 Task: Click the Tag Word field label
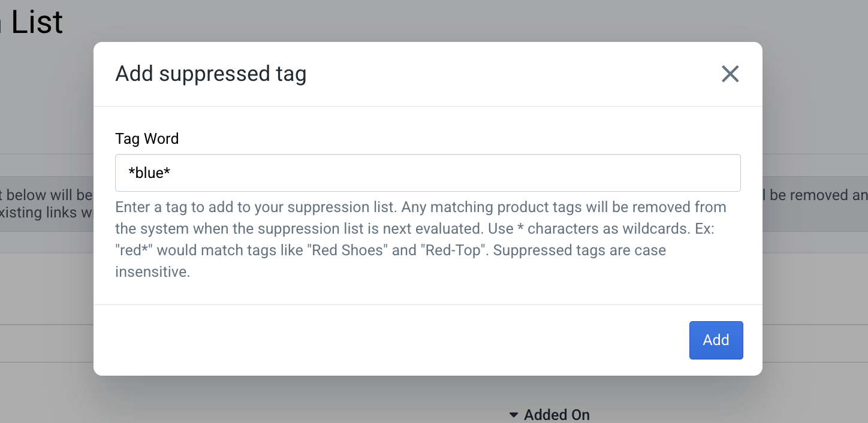[x=147, y=138]
